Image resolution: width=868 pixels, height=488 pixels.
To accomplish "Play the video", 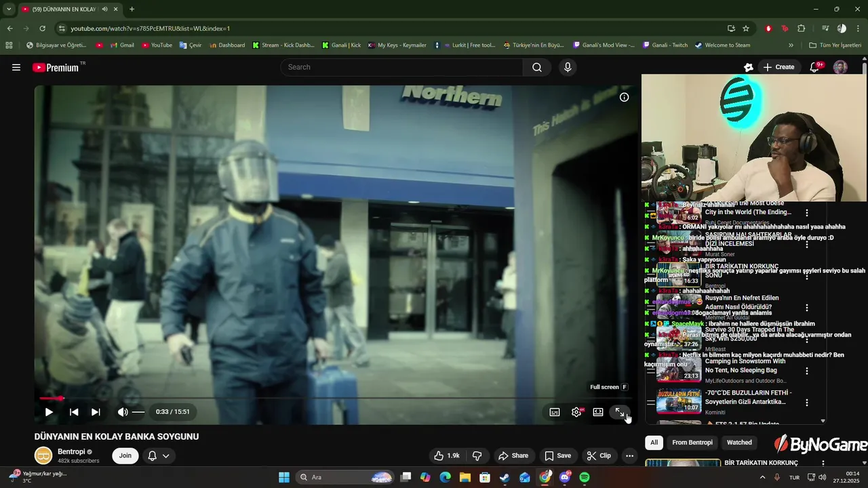I will tap(49, 412).
